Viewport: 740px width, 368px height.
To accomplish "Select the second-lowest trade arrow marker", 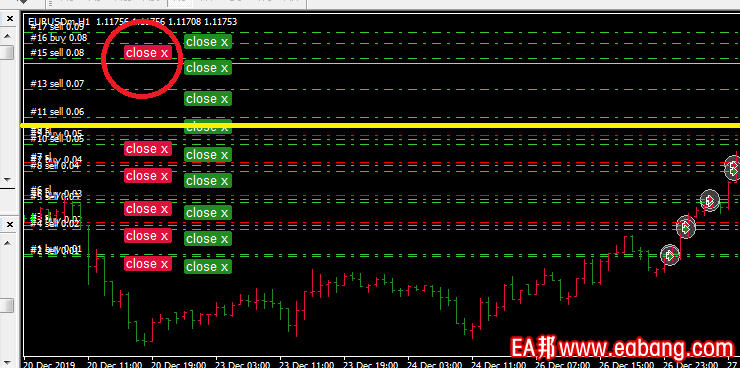I will [686, 227].
